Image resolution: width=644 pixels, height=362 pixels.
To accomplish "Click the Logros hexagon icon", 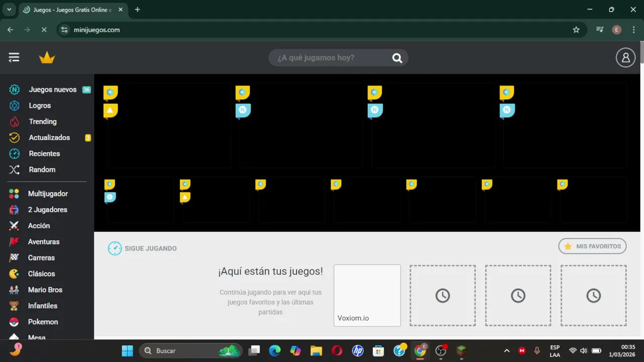I will [15, 106].
